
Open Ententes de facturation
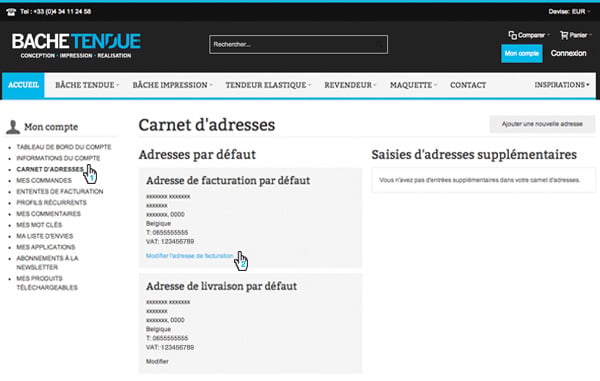[60, 191]
